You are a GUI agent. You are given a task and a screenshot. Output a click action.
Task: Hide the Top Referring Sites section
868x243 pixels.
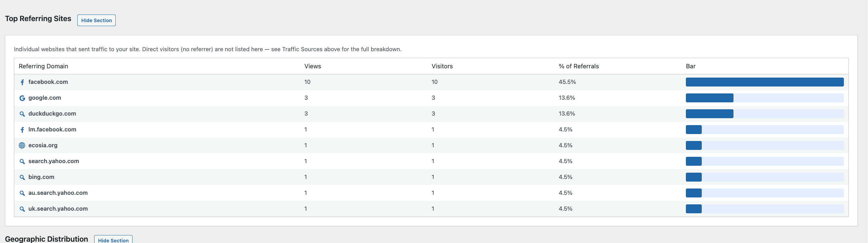coord(97,20)
